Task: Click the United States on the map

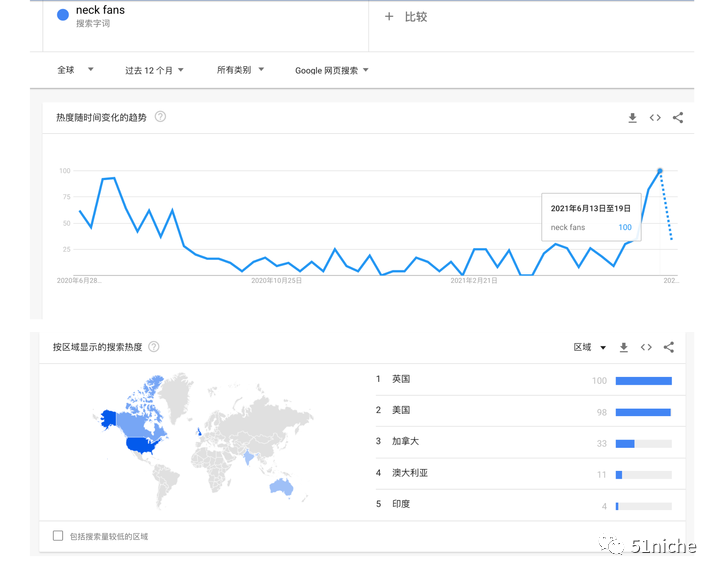Action: [x=142, y=445]
